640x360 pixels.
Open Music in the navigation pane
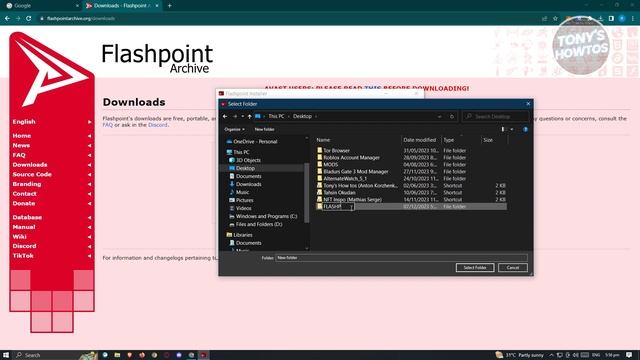(242, 192)
